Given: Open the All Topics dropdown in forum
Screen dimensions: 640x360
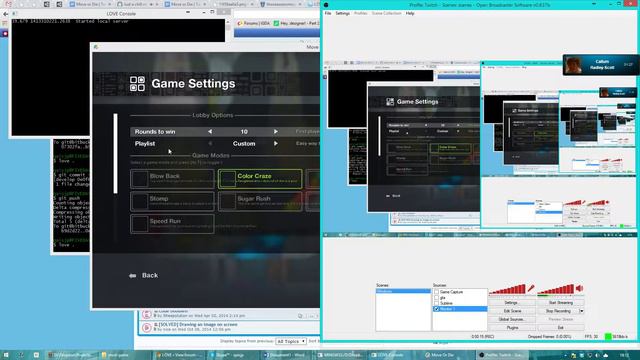Looking at the screenshot, I should click(x=291, y=341).
